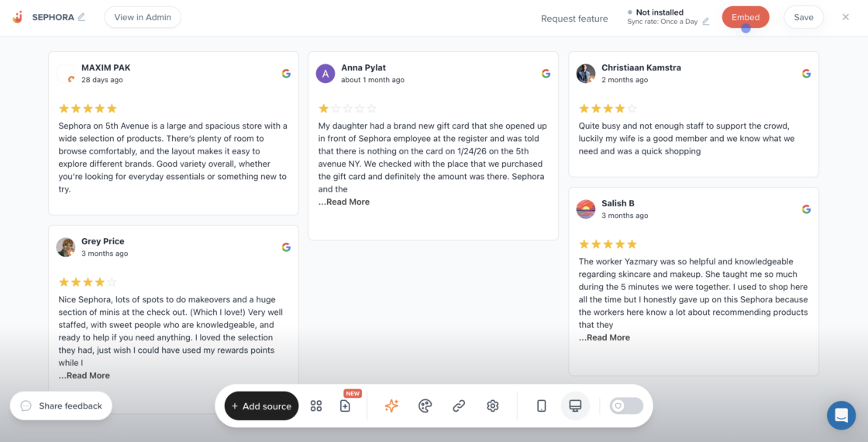
Task: Edit sync rate pencil icon
Action: [x=706, y=22]
